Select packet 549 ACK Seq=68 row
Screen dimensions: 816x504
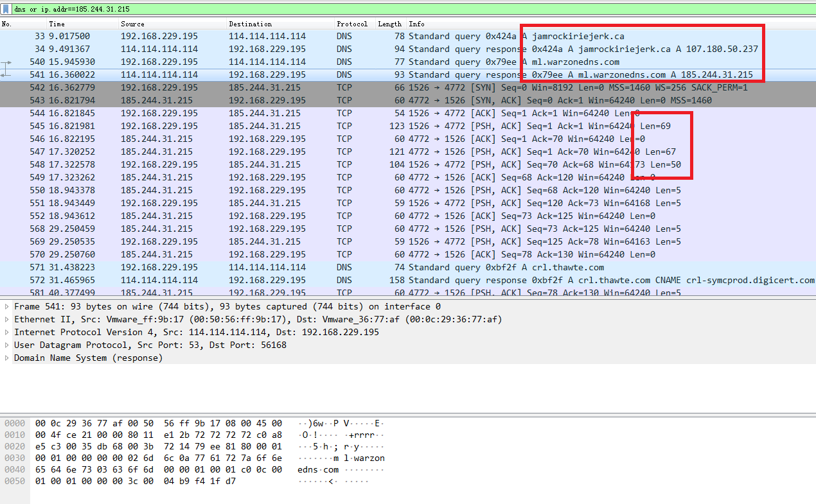pyautogui.click(x=408, y=177)
